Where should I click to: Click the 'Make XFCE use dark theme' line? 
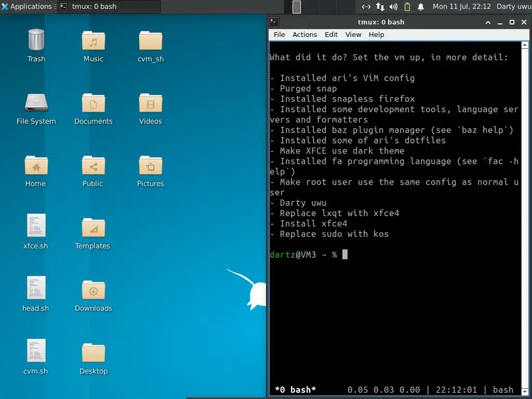pyautogui.click(x=337, y=151)
